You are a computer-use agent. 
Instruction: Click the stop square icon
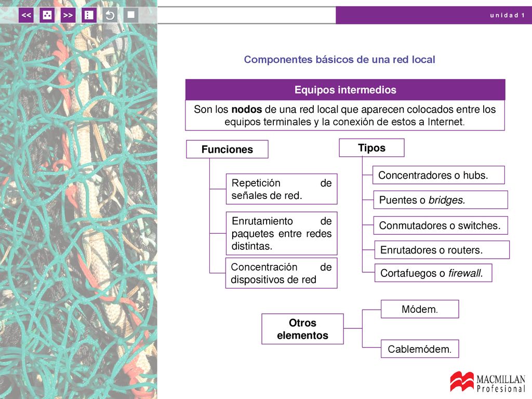coord(131,15)
